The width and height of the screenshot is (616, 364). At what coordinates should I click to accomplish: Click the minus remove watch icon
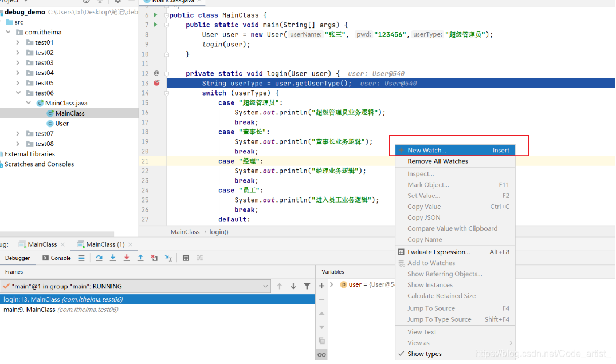(321, 300)
